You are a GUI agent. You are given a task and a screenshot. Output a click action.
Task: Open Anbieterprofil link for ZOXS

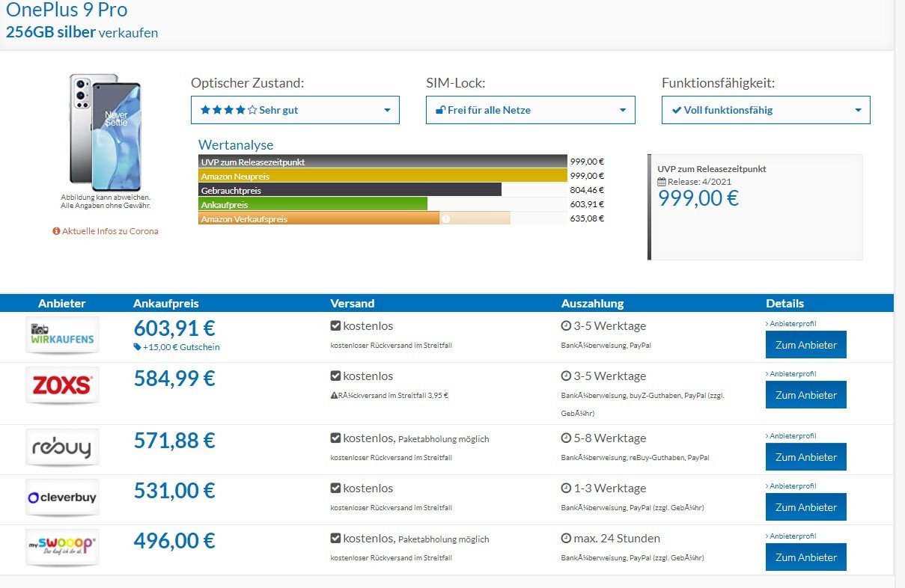pyautogui.click(x=790, y=373)
